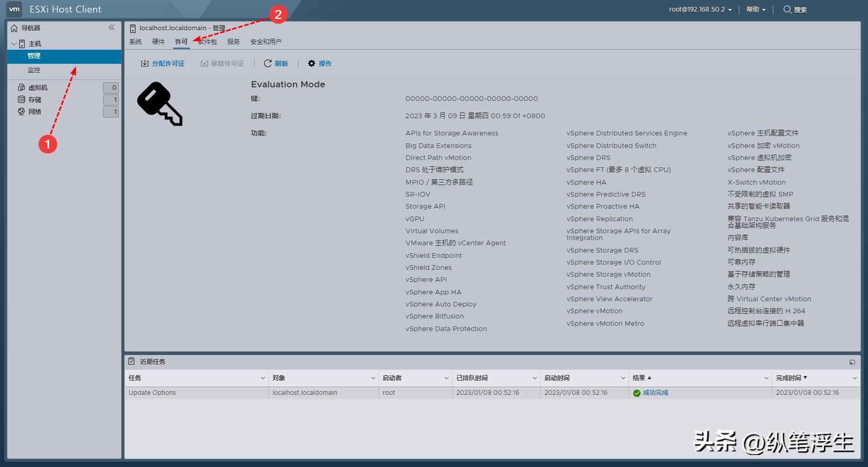Switch to the Security and Users tab
868x467 pixels.
[x=266, y=42]
